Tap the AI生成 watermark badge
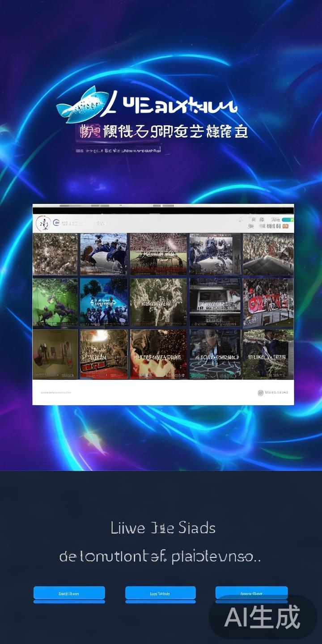Viewport: 322px width, 644px height. (x=263, y=618)
